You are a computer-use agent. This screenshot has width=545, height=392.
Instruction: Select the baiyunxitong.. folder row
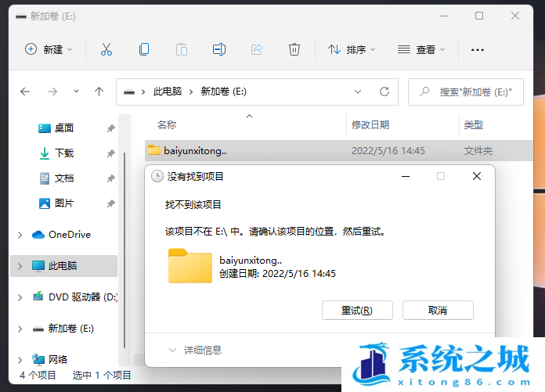coord(338,151)
